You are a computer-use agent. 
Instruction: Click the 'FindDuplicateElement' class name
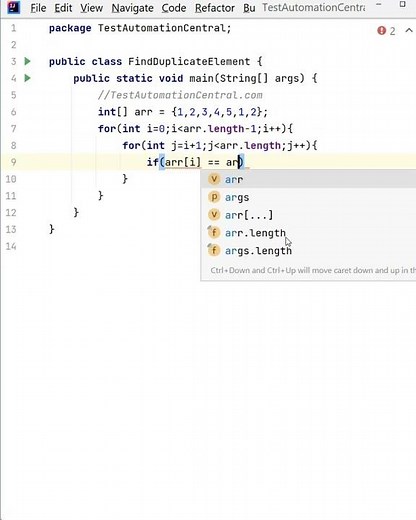(x=189, y=61)
